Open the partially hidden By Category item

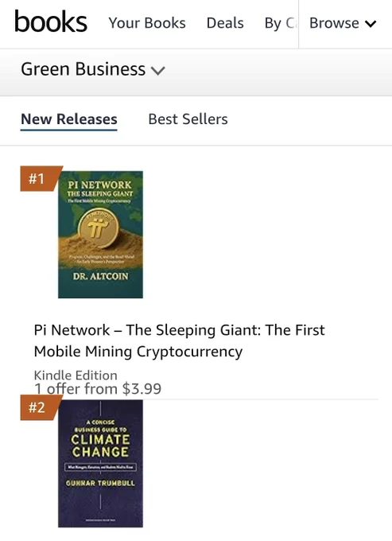click(280, 23)
